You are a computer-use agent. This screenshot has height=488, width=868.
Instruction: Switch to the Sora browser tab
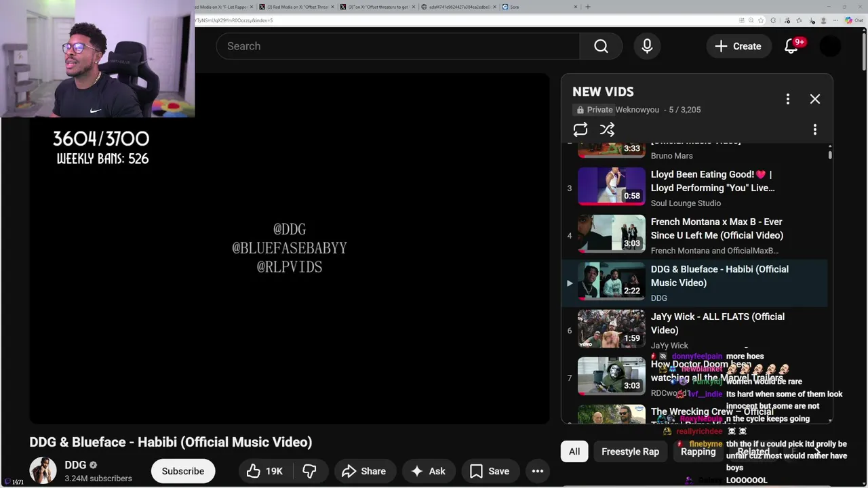click(539, 7)
